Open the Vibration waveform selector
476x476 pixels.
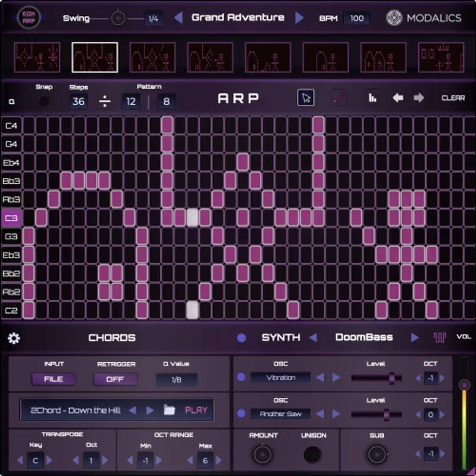click(x=280, y=378)
